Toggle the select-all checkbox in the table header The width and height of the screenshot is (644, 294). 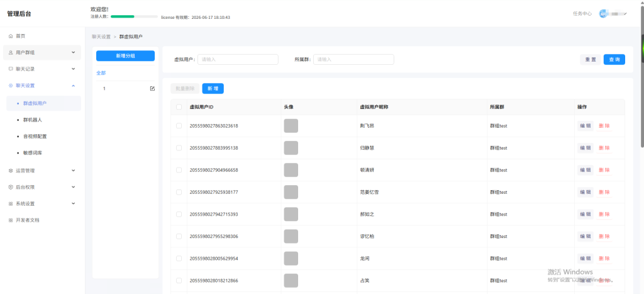(179, 107)
